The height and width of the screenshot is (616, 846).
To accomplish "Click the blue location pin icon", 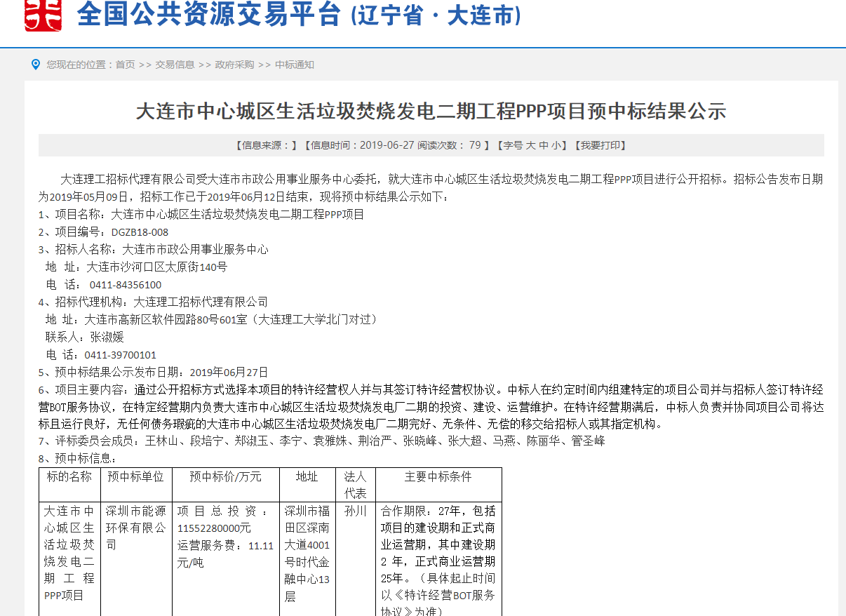I will (36, 65).
